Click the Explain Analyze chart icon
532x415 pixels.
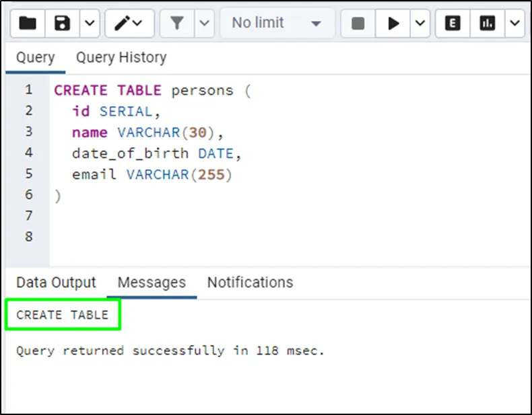[x=488, y=24]
